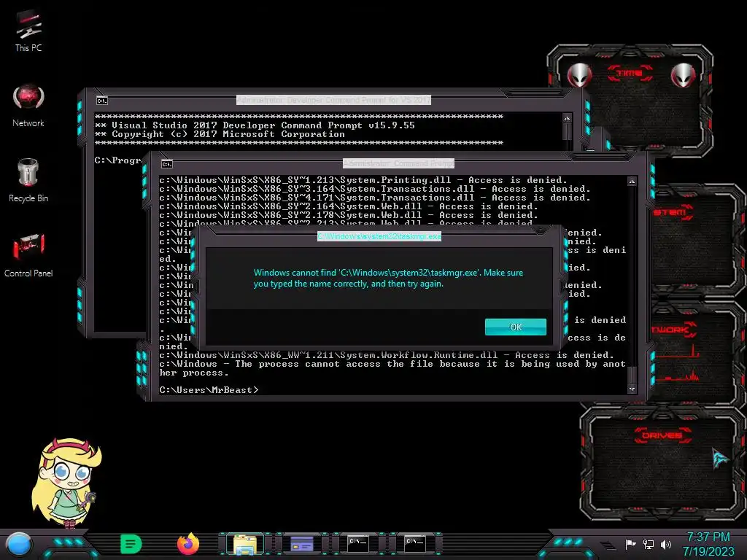Screen dimensions: 747x560
Task: Select the second command prompt taskbar button
Action: pyautogui.click(x=414, y=544)
